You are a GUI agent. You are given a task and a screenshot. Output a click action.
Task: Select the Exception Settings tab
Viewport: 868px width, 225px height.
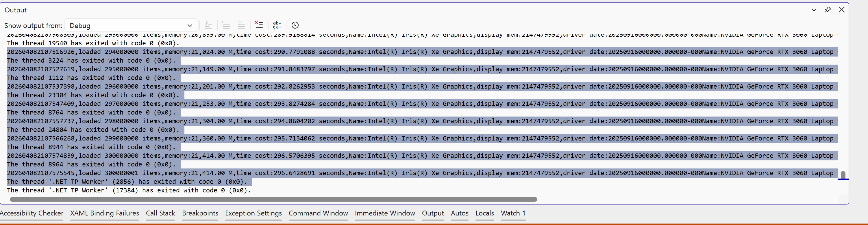coord(253,213)
